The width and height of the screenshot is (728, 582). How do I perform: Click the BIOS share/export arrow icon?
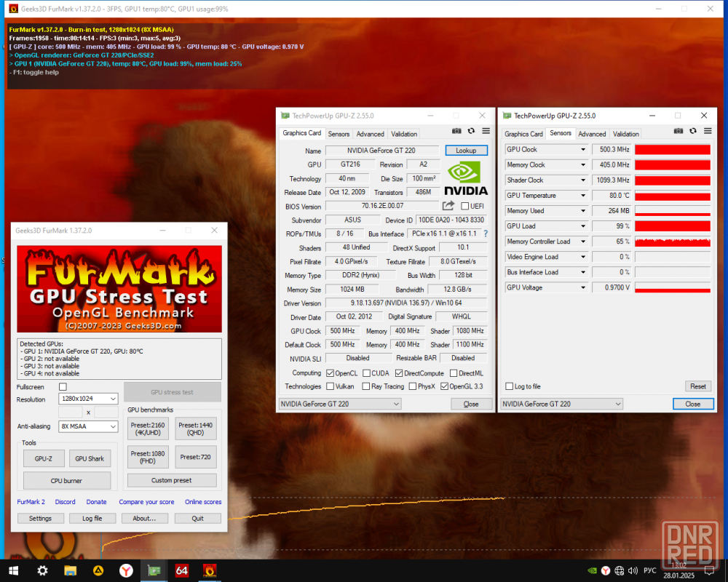[x=448, y=206]
